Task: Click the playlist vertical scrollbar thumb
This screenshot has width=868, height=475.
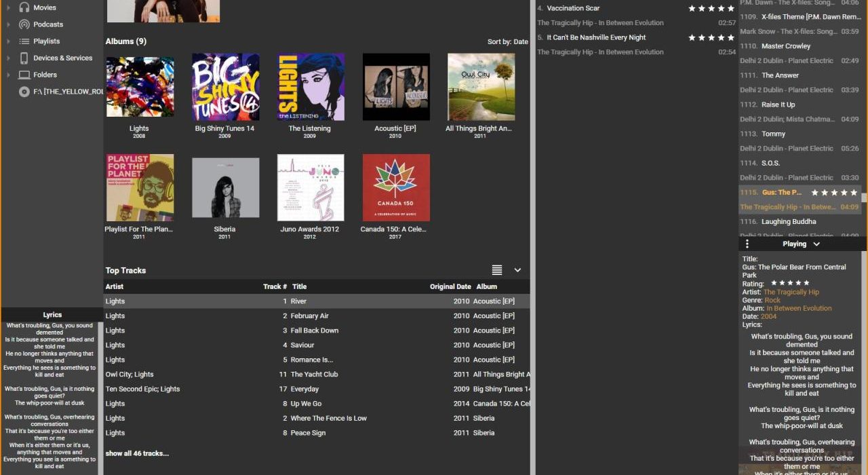Action: coord(864,197)
